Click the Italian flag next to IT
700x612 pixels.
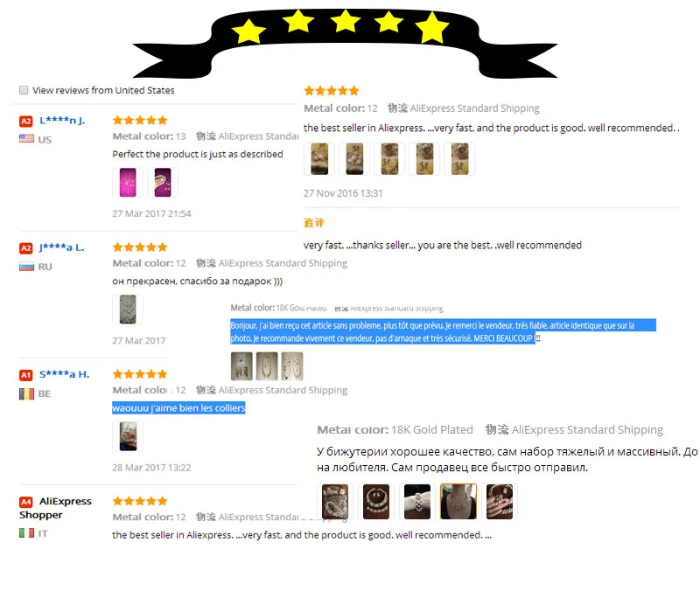coord(26,533)
